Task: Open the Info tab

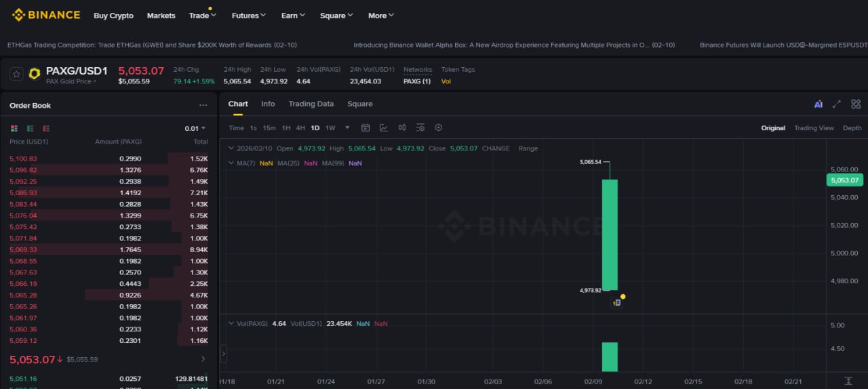Action: click(x=268, y=104)
